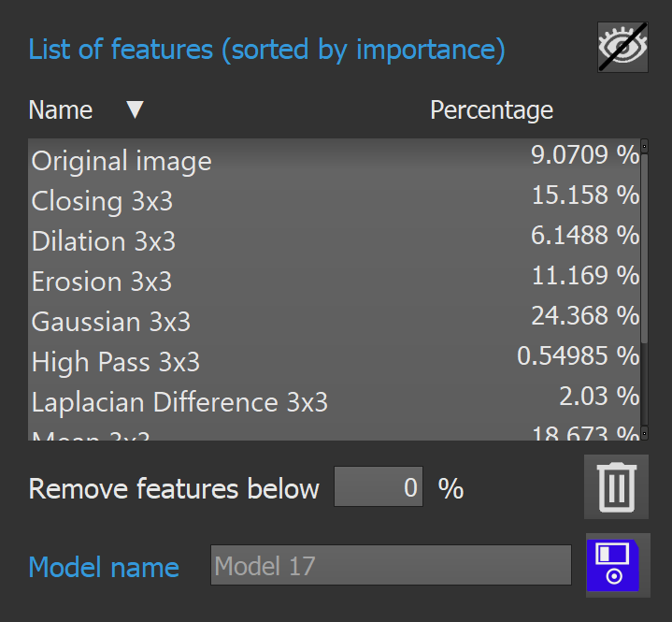This screenshot has height=622, width=672.
Task: Click the 11.169 % value
Action: click(585, 275)
